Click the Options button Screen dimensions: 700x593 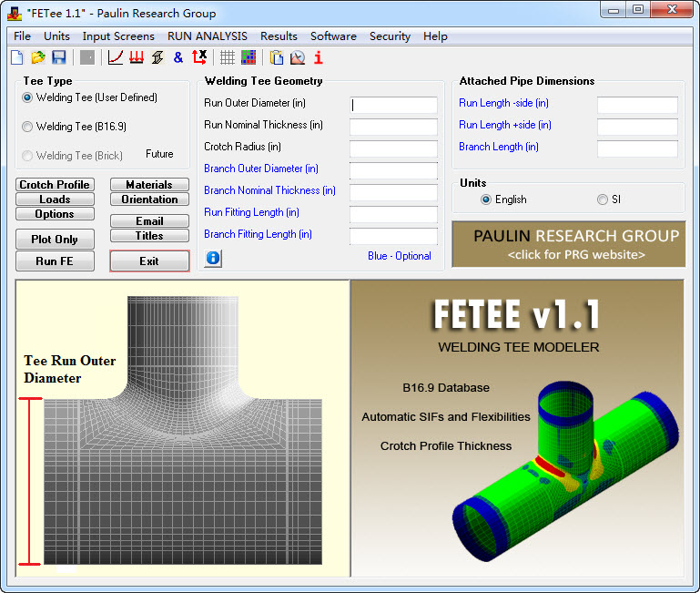(55, 214)
